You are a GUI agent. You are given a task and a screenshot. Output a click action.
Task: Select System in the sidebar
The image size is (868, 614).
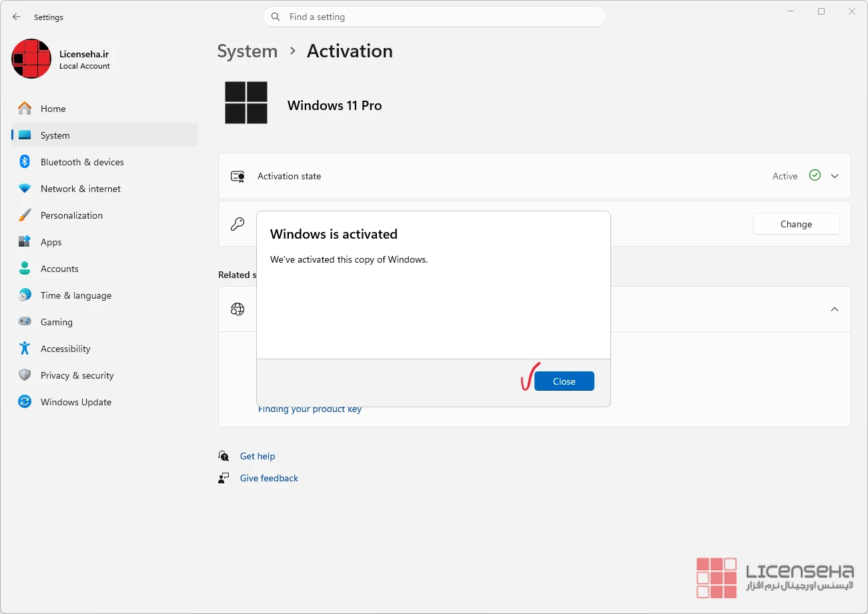click(x=105, y=135)
